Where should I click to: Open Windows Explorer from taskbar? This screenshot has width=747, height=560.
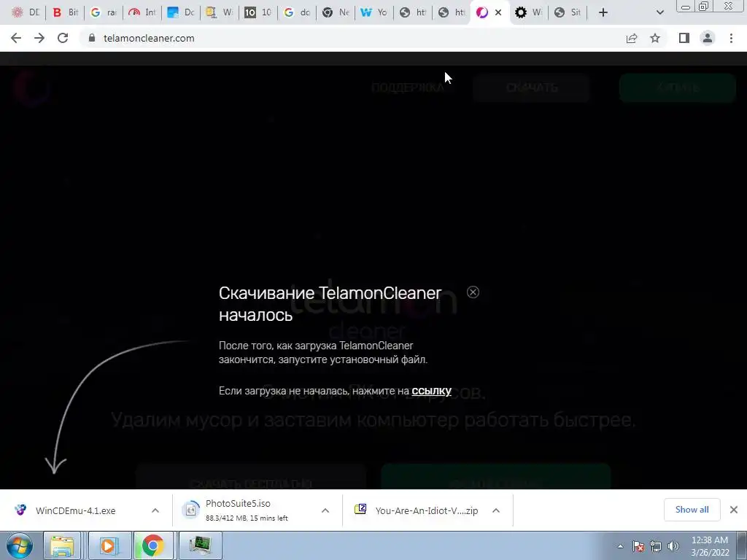[x=62, y=545]
